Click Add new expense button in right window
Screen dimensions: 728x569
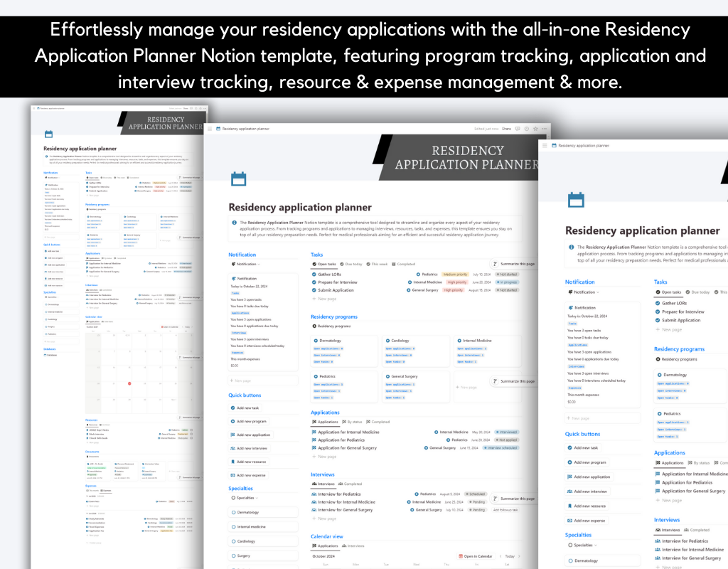[587, 520]
